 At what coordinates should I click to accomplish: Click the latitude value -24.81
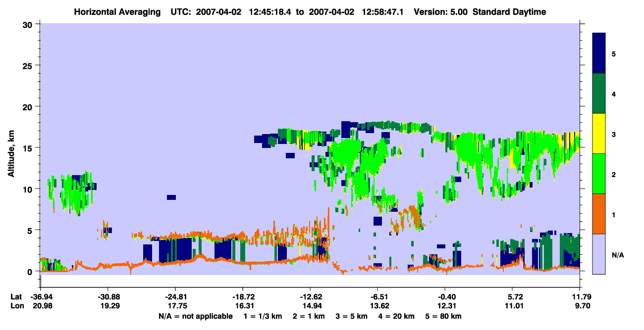[x=175, y=297]
